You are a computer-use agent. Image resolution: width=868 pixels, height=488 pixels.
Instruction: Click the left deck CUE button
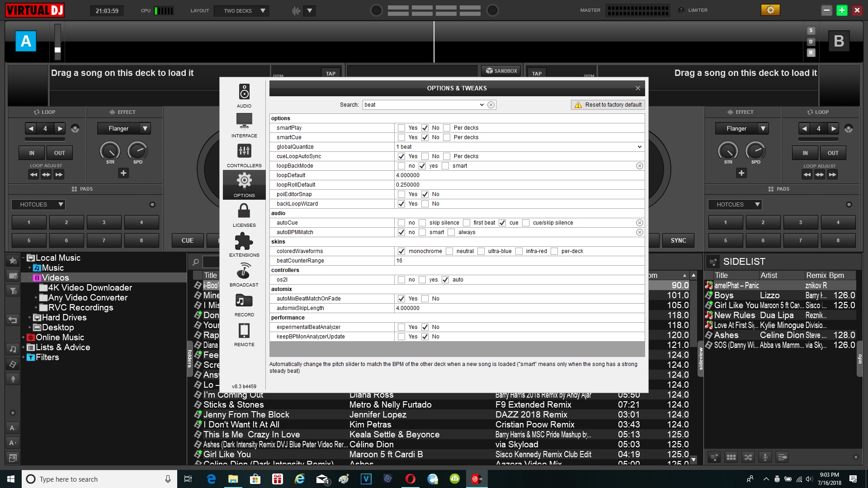click(x=187, y=241)
